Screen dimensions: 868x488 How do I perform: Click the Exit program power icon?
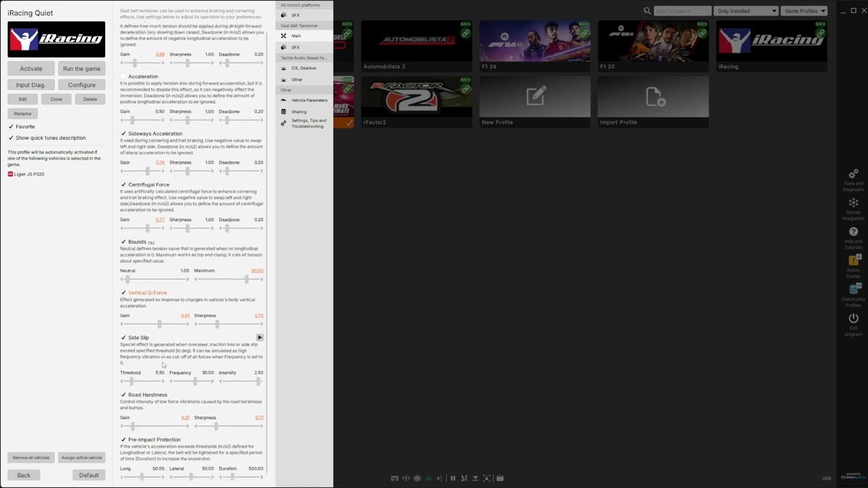point(853,319)
